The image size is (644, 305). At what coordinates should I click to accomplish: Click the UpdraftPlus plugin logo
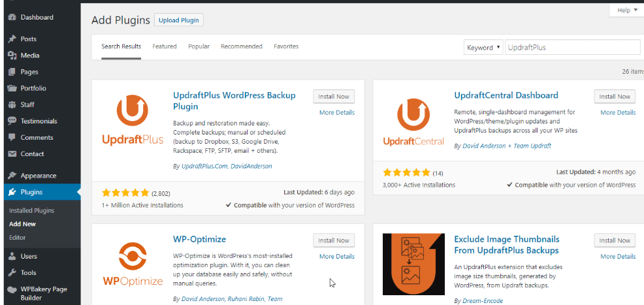click(132, 120)
